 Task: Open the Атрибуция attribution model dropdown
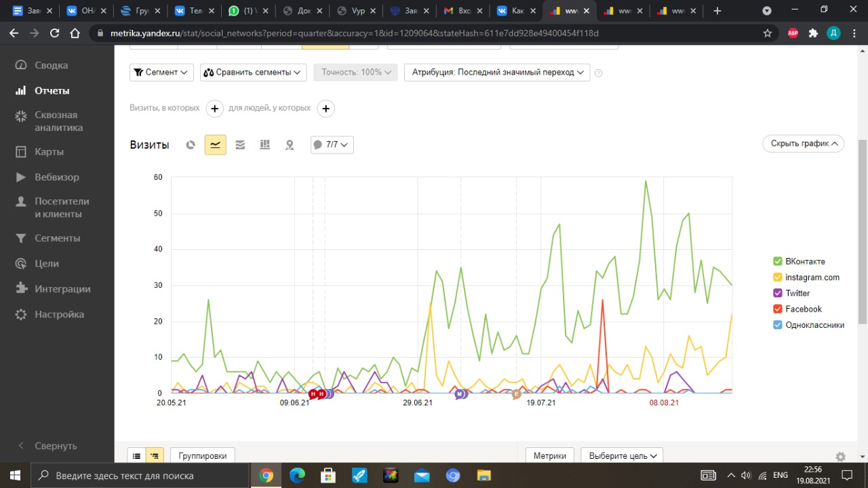coord(496,73)
